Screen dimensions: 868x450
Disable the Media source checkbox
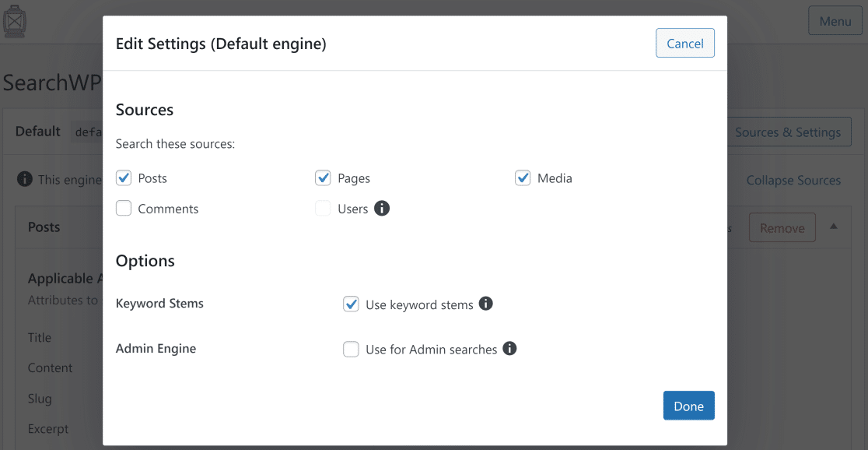click(523, 178)
